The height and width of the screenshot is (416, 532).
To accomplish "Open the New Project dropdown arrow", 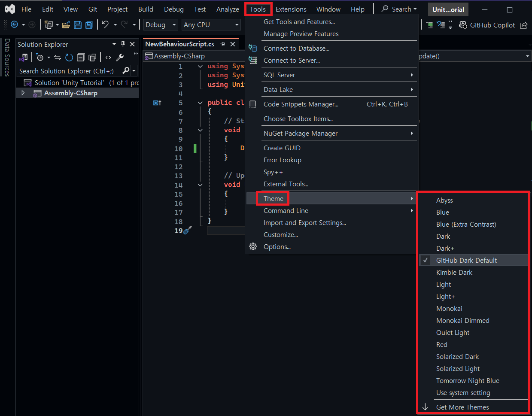I will (x=57, y=25).
